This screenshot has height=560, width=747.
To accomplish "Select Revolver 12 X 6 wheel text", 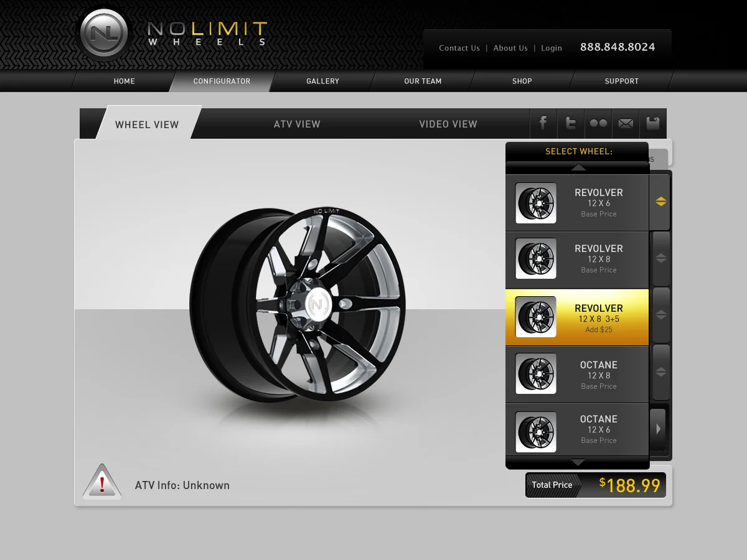I will click(598, 203).
